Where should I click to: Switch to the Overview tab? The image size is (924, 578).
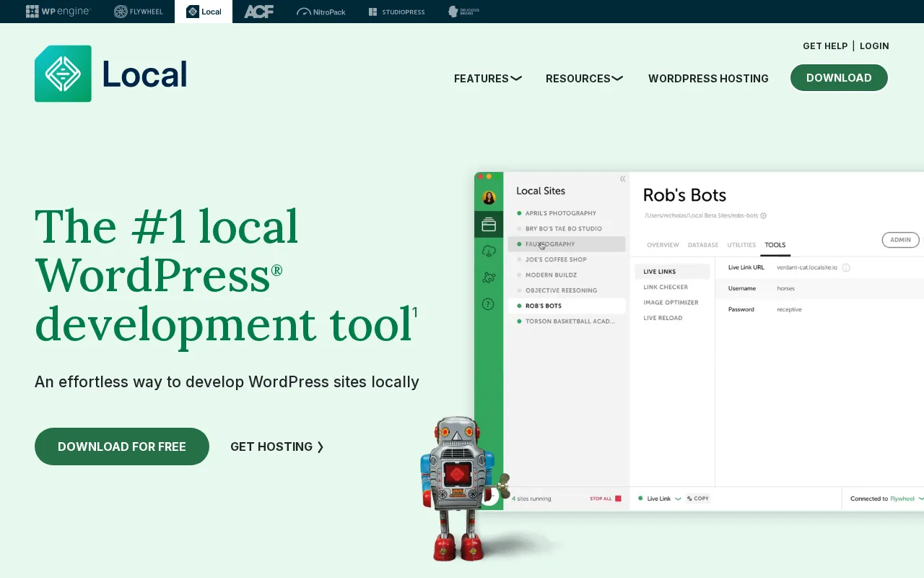[x=663, y=245]
